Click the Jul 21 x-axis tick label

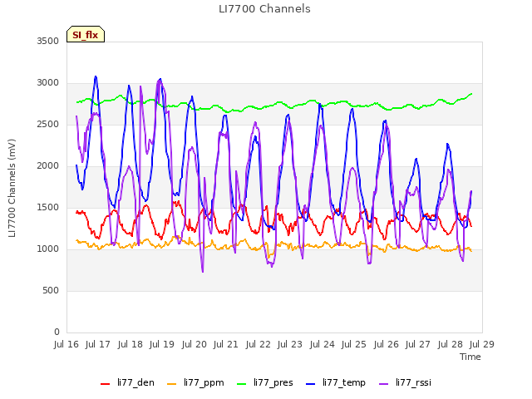[225, 344]
